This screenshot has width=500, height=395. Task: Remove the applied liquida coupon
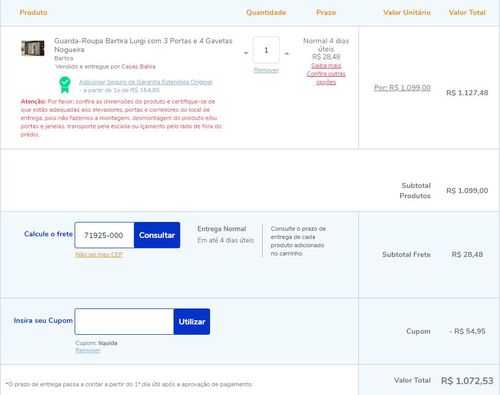tap(88, 350)
